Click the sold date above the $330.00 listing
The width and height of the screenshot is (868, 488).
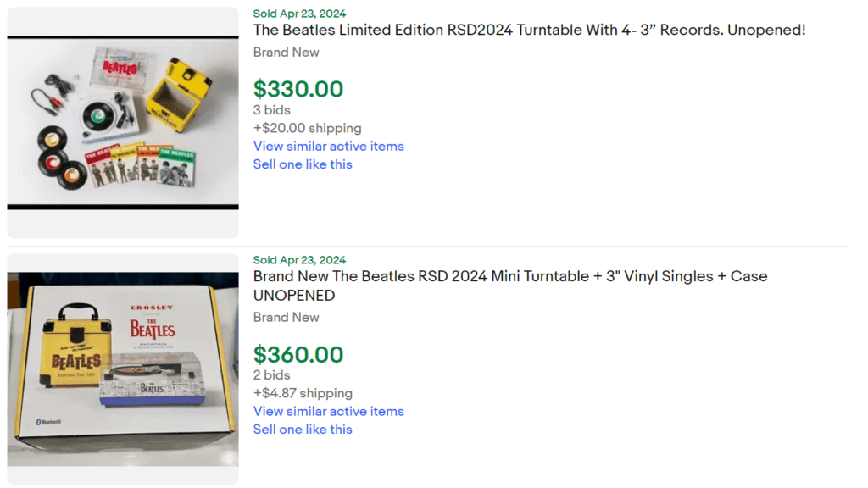[x=299, y=14]
